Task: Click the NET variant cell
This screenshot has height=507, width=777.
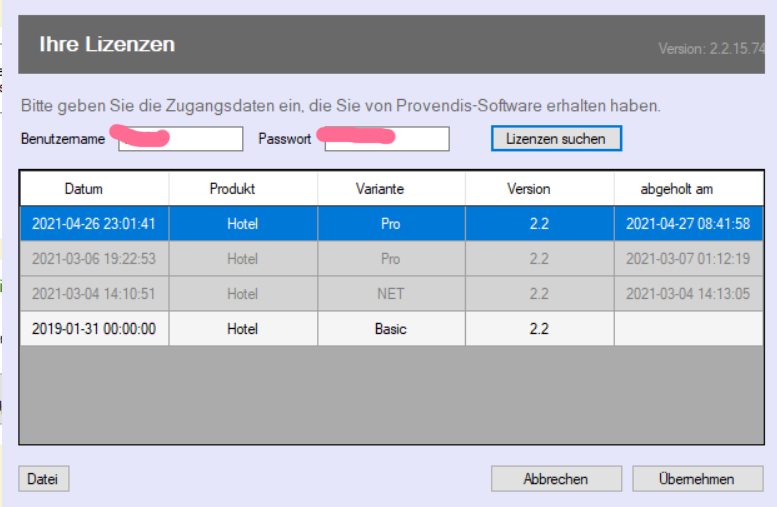Action: [x=391, y=294]
